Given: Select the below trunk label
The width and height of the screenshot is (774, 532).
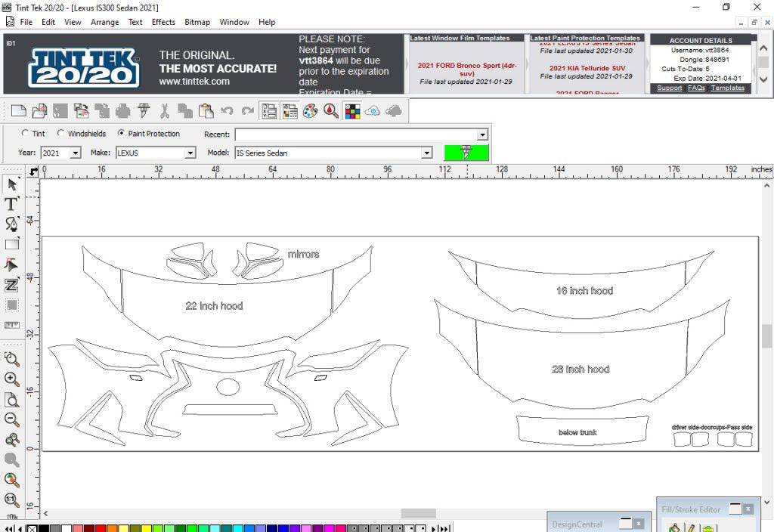Looking at the screenshot, I should click(x=577, y=432).
